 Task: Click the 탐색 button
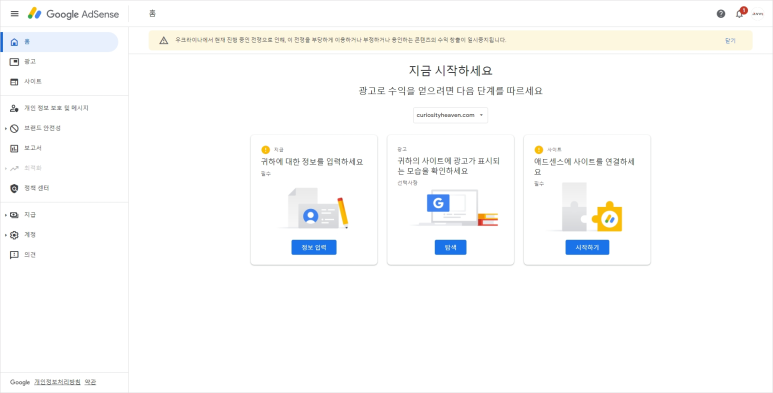click(x=450, y=248)
